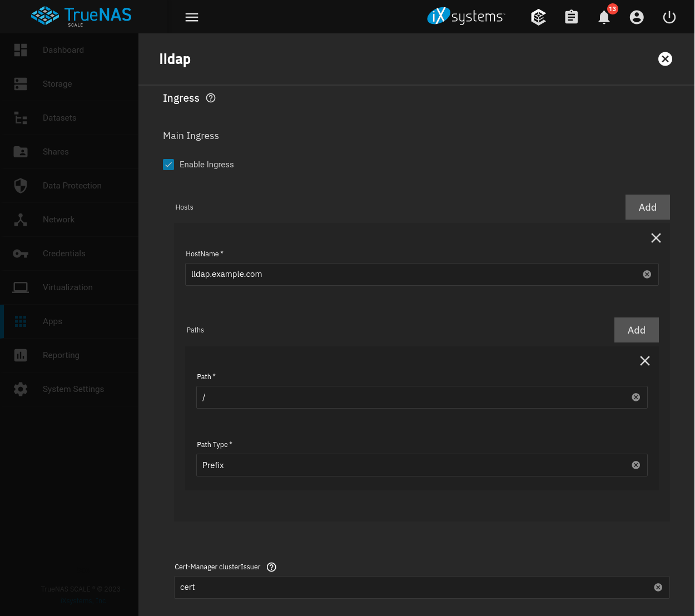The height and width of the screenshot is (616, 695).
Task: Show help tooltip next to Ingress heading
Action: (x=211, y=98)
